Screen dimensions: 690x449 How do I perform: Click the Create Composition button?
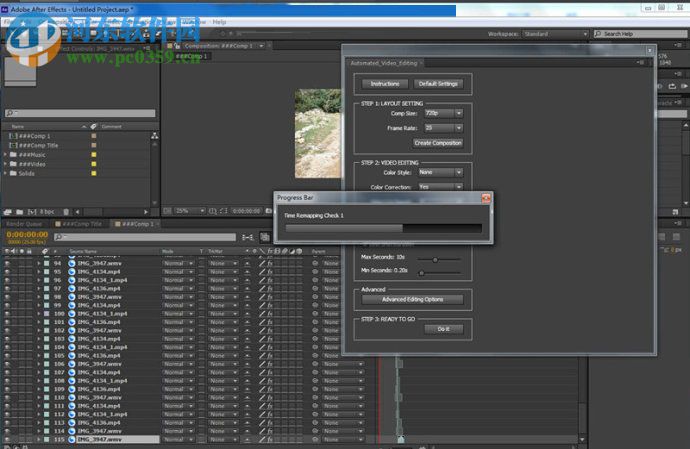point(438,143)
